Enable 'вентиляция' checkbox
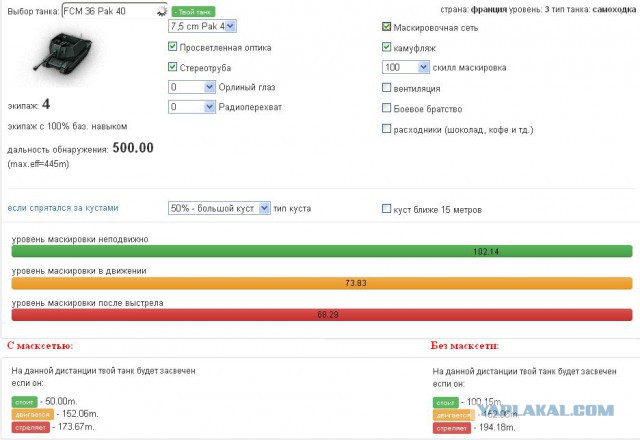The image size is (640, 440). click(386, 87)
